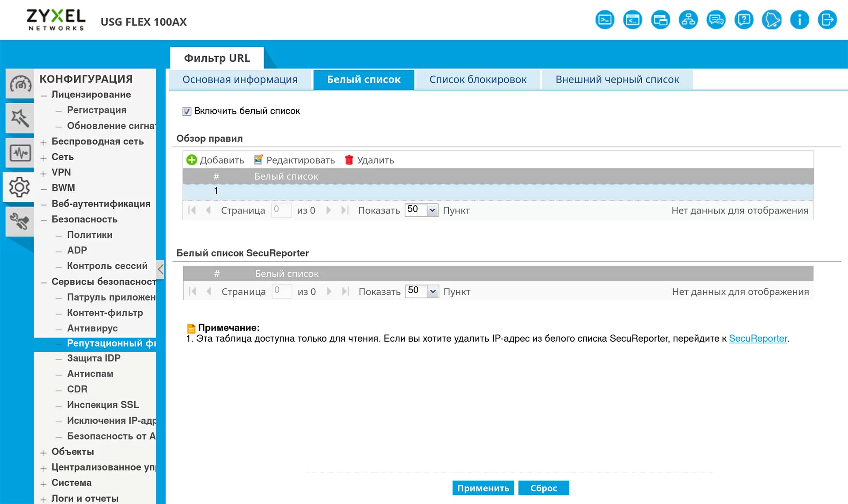Click the Nebula shield icon in header
848x504 pixels.
772,20
